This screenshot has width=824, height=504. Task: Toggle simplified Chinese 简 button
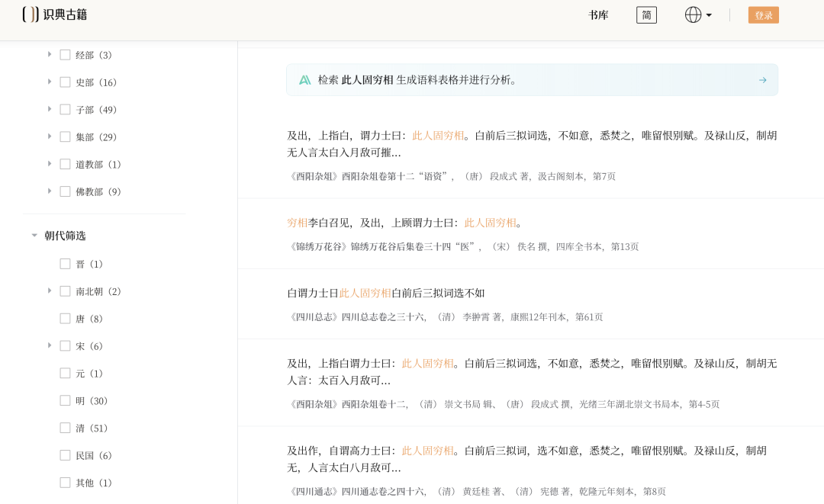click(x=646, y=14)
